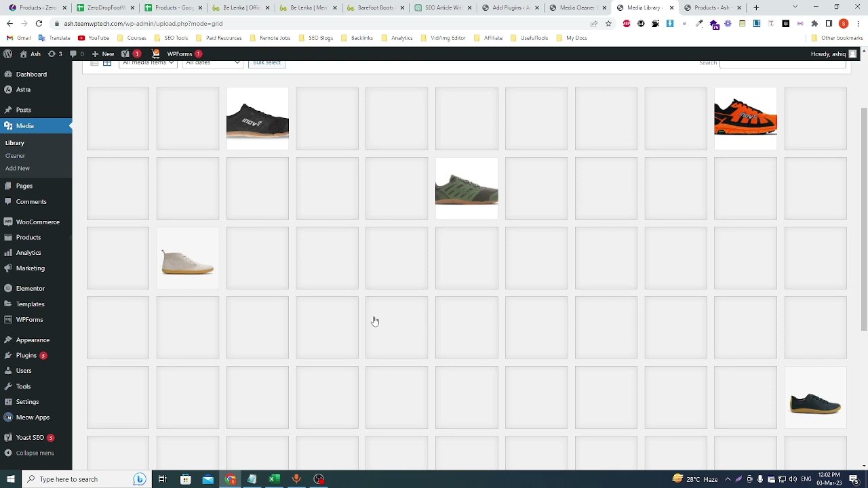Open the Dashboard menu item
The height and width of the screenshot is (488, 868).
(31, 74)
